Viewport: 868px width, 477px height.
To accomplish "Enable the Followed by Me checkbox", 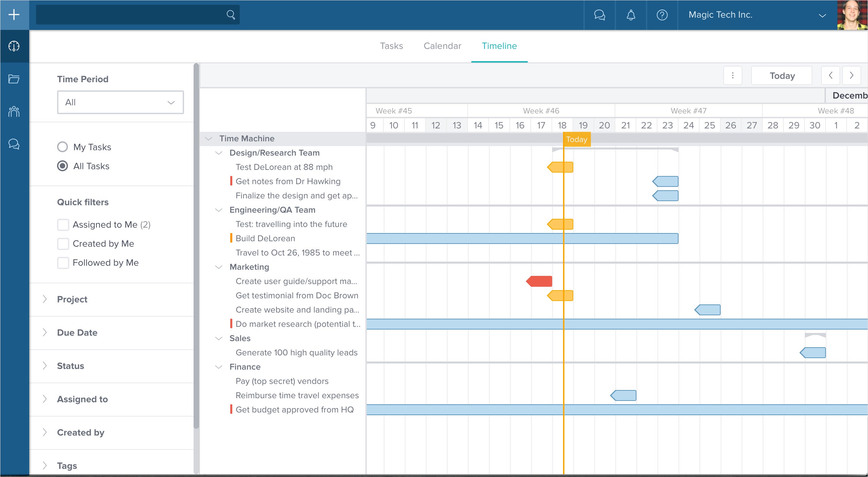I will 63,263.
